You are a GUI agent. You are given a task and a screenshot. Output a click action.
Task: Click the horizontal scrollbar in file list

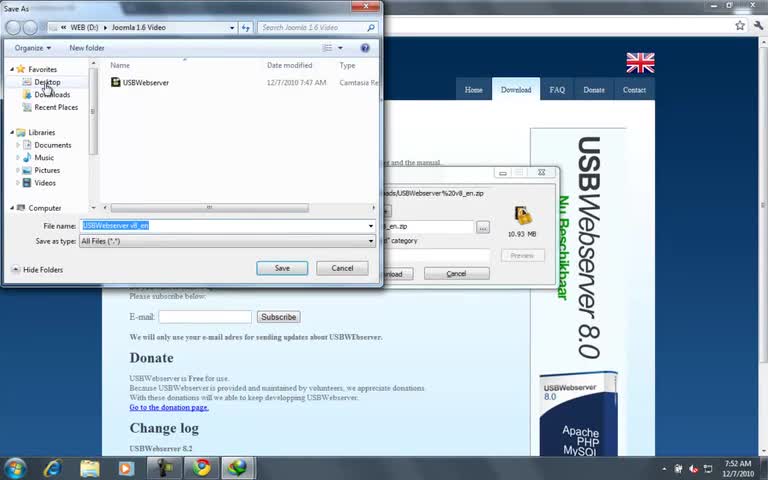(210, 208)
